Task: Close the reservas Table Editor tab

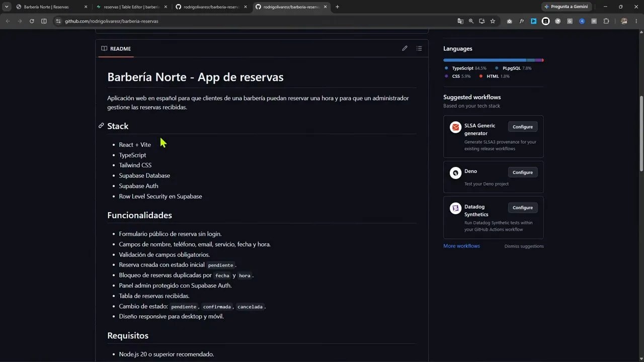Action: [166, 7]
